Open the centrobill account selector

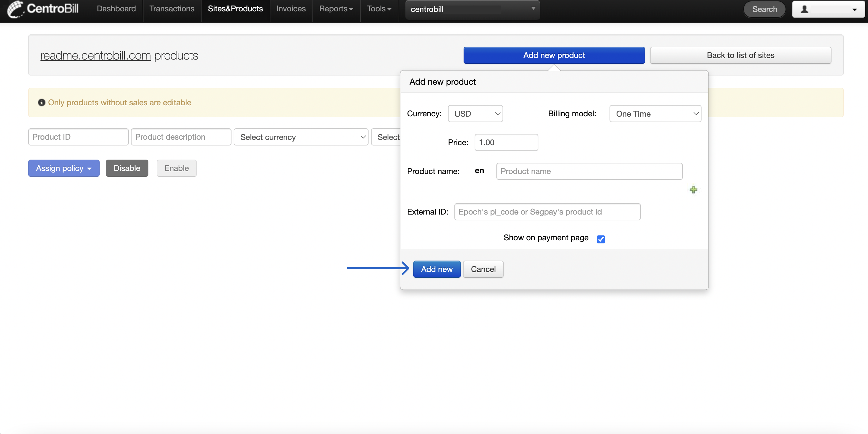[472, 9]
